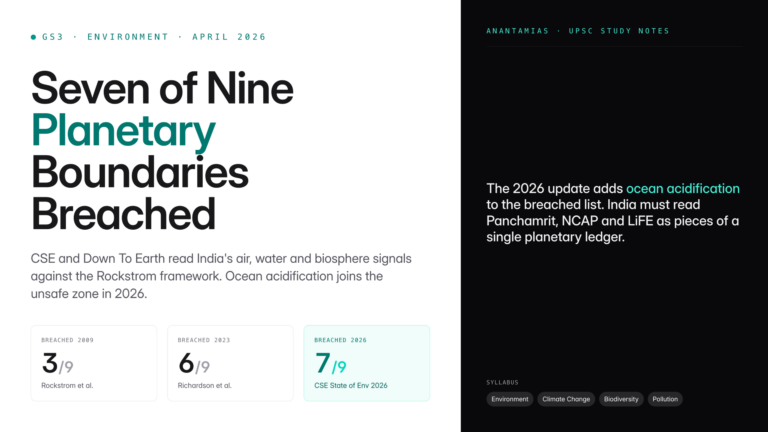Select the highlighted Breached 2026 card
Image resolution: width=768 pixels, height=432 pixels.
[366, 363]
